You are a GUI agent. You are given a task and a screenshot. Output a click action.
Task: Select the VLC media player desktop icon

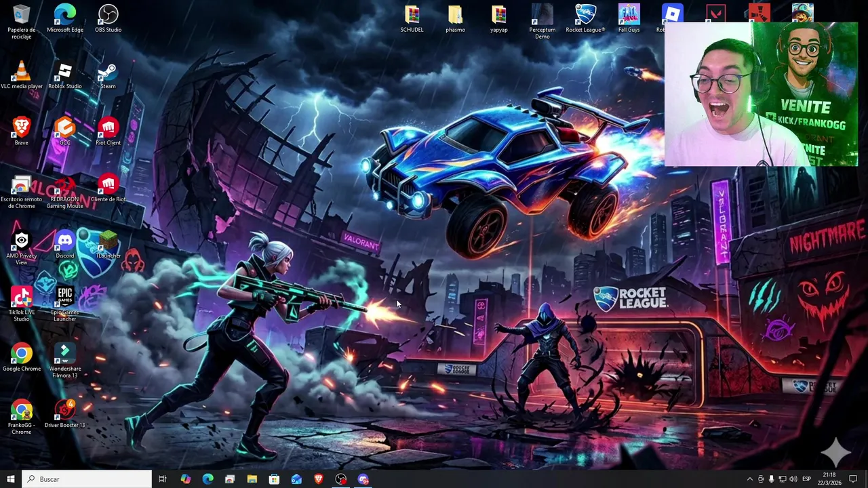[21, 75]
